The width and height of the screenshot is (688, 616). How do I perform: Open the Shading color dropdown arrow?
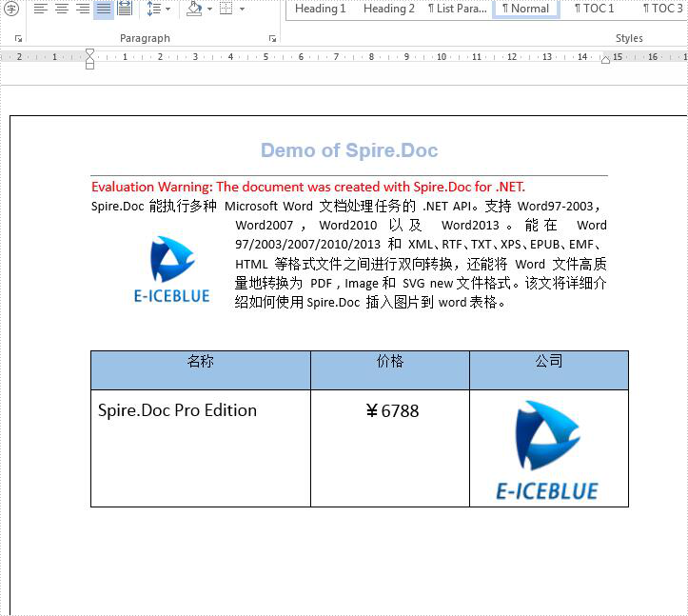pos(210,10)
